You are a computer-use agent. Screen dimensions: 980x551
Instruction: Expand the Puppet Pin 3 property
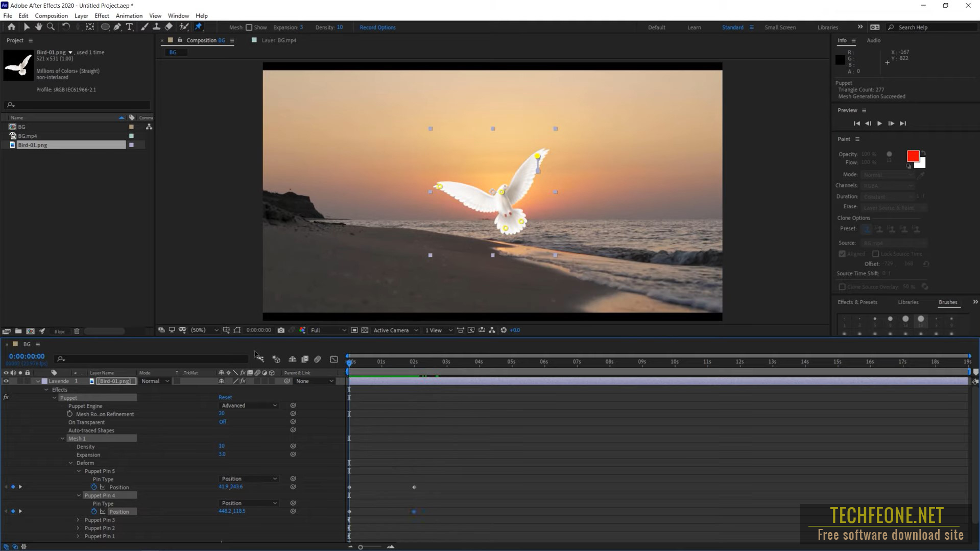coord(78,520)
